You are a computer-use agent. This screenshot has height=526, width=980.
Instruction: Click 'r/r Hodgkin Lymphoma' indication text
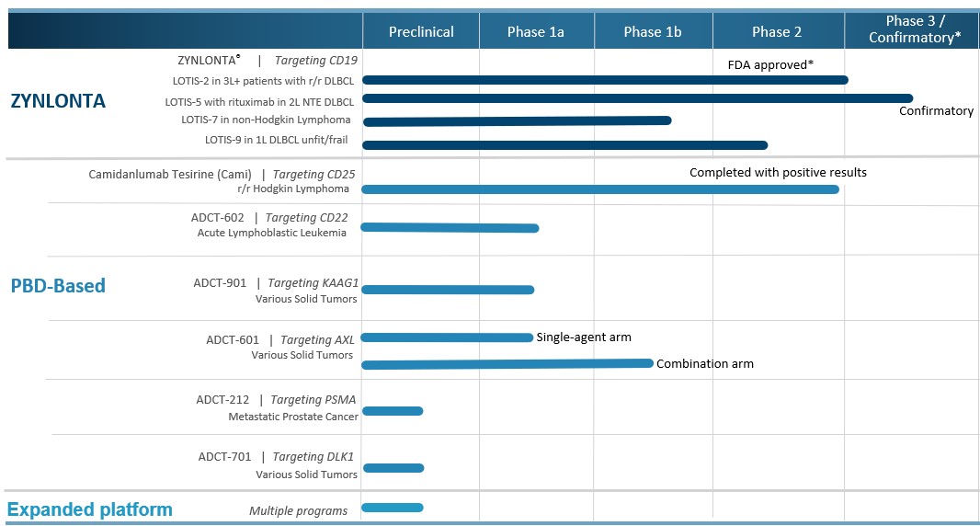(293, 189)
